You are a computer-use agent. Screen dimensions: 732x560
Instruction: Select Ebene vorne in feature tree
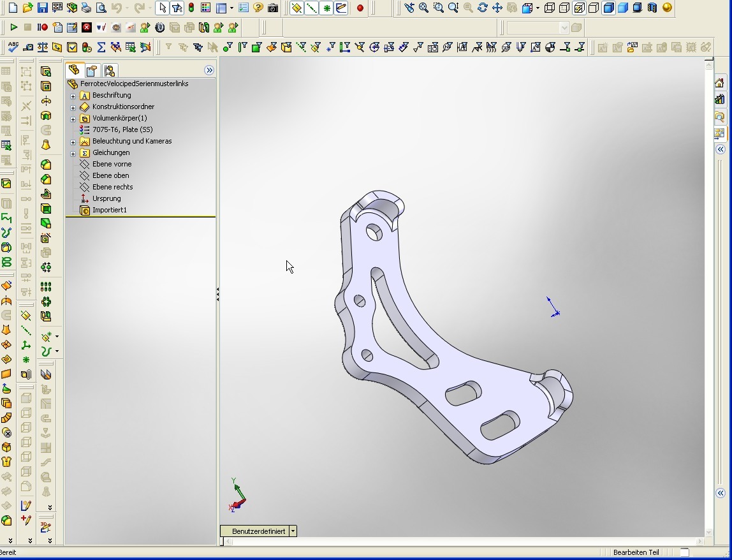tap(112, 164)
